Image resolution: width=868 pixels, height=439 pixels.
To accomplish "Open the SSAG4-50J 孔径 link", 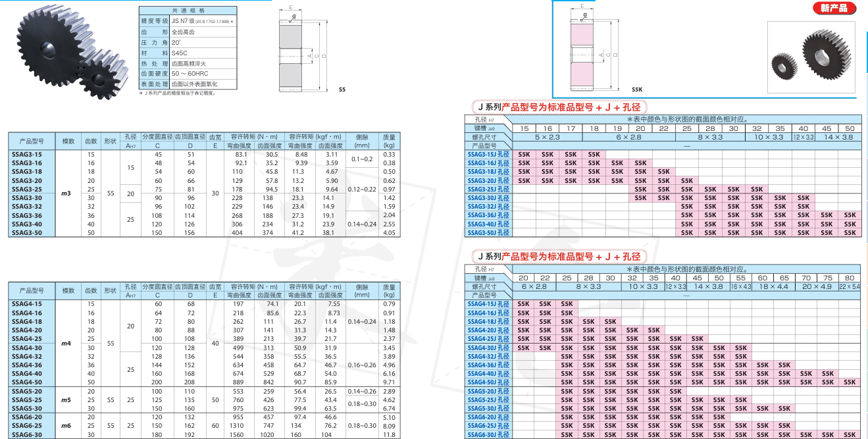I will [x=488, y=382].
